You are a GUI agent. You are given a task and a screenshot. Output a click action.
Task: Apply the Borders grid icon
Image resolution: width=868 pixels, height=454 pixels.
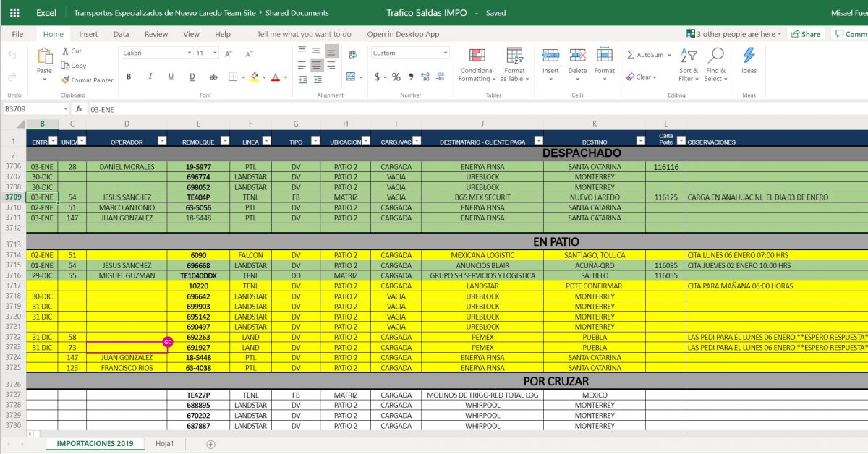click(x=234, y=77)
